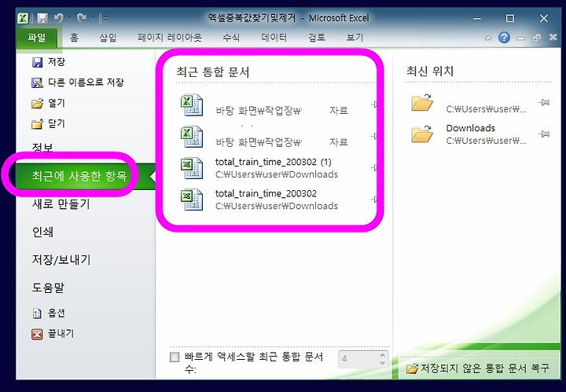Collapse the ribbon with the caret icon
566x392 pixels.
click(x=488, y=38)
